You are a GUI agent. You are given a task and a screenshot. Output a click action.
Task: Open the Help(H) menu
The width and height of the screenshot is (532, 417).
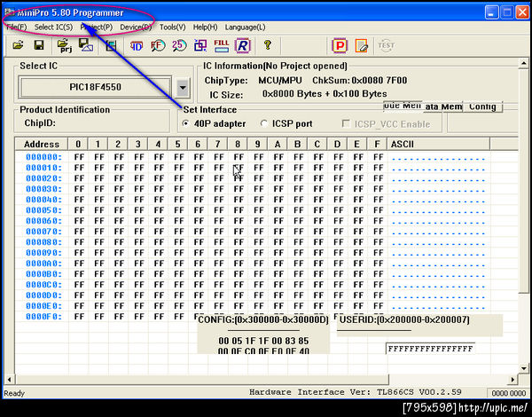(x=205, y=28)
